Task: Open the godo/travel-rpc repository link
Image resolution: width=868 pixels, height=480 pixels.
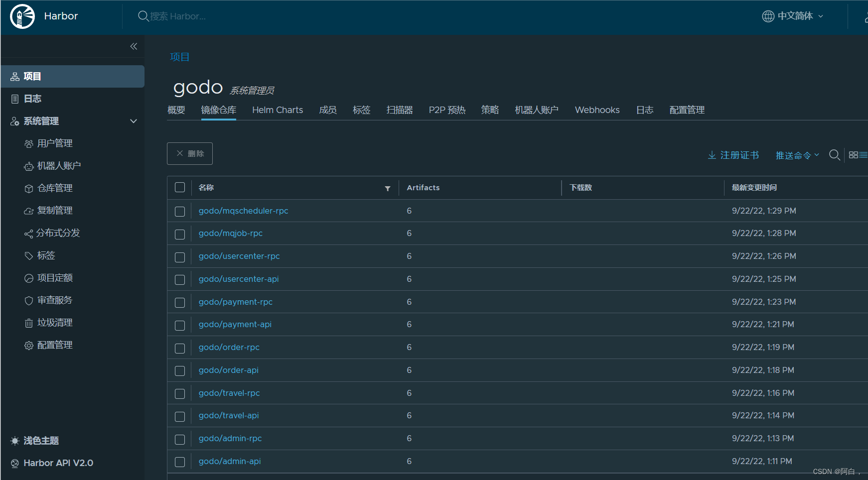Action: click(229, 393)
